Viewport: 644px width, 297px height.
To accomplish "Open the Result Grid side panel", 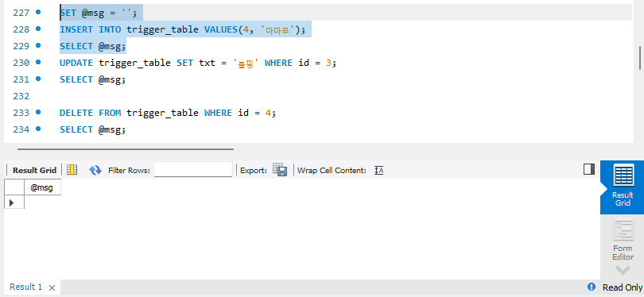I will (x=623, y=187).
